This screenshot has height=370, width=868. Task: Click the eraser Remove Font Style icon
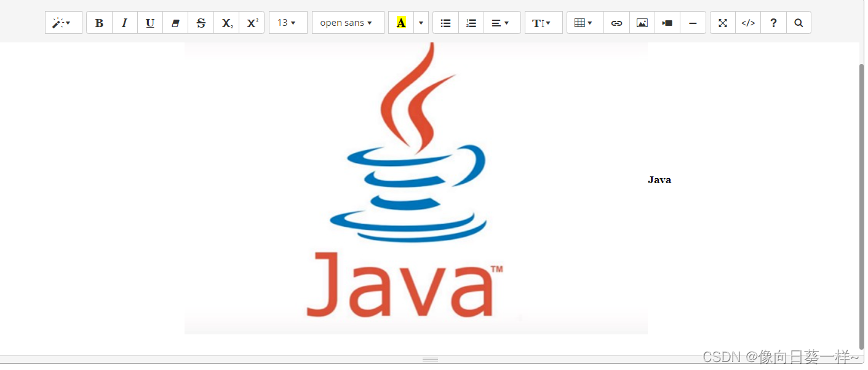175,23
